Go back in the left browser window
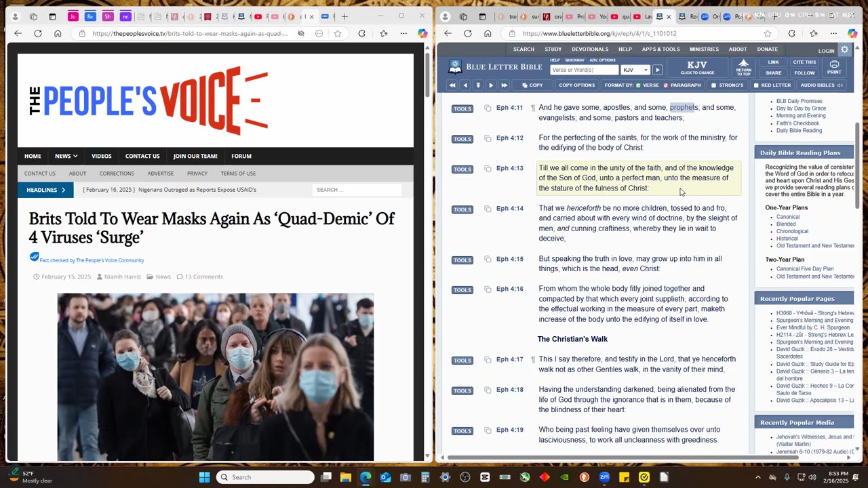868x488 pixels. click(18, 33)
